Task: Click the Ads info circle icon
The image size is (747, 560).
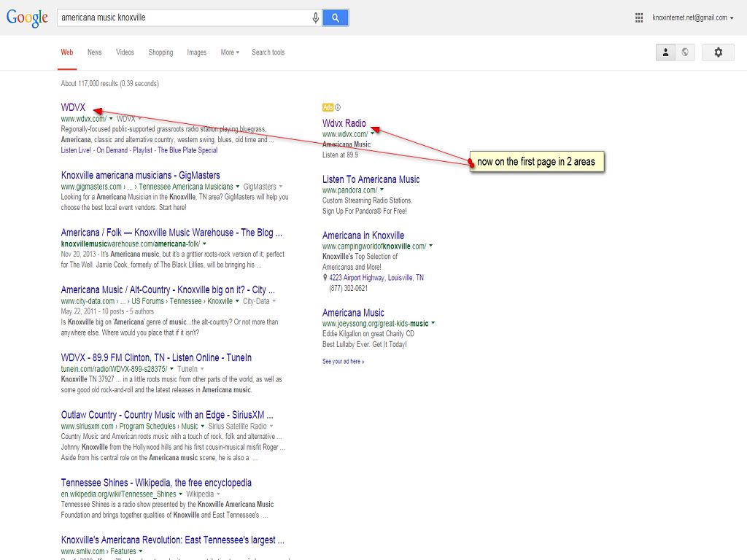Action: coord(338,107)
